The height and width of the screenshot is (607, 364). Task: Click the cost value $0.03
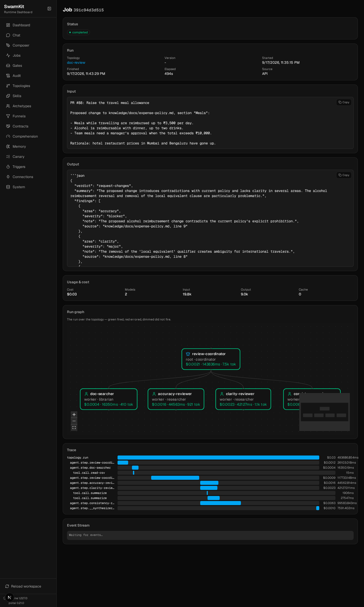point(72,294)
